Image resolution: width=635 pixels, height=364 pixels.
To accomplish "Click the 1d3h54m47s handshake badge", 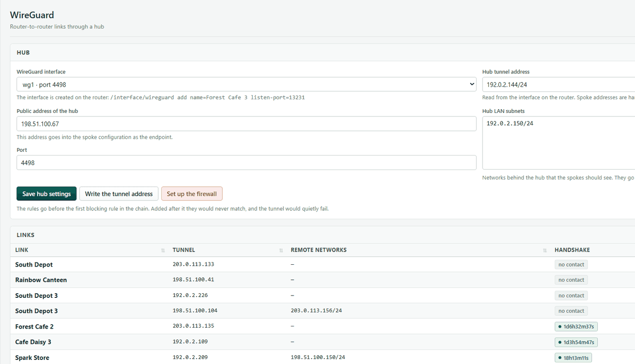I will coord(576,342).
